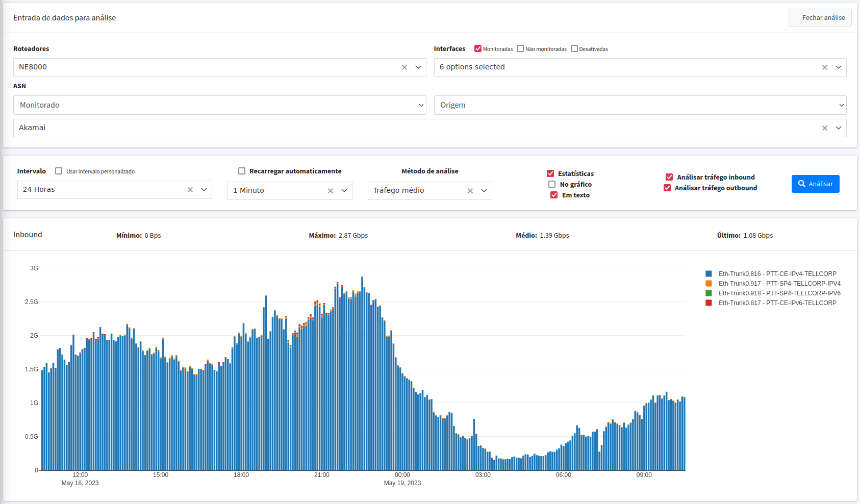The width and height of the screenshot is (860, 504).
Task: Enable the No gráfico option
Action: pos(551,184)
